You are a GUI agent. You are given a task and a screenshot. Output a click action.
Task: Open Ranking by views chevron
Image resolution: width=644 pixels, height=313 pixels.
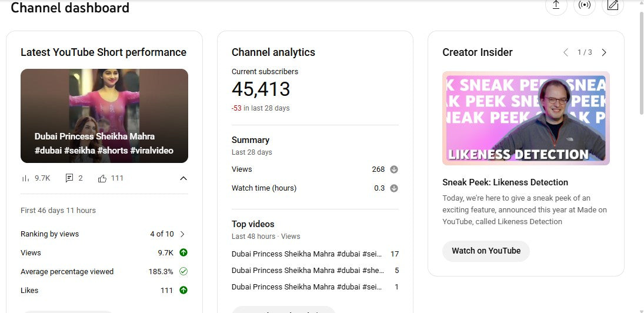tap(182, 234)
